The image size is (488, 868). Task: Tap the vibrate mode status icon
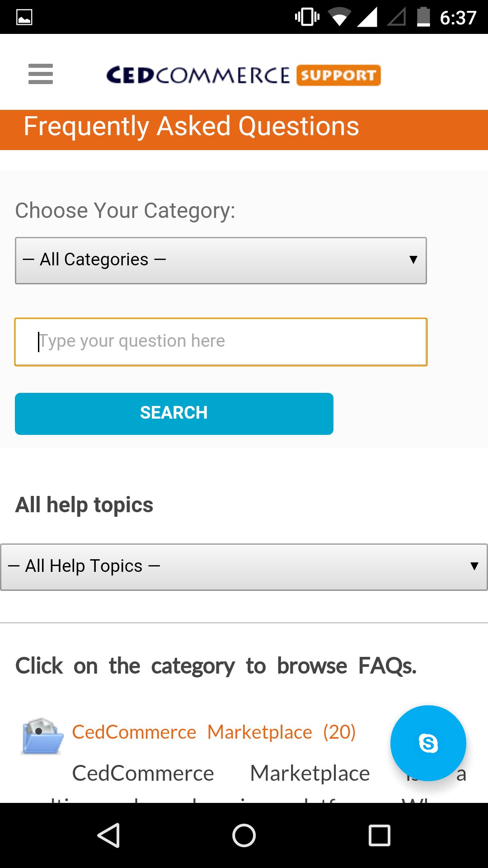(307, 17)
